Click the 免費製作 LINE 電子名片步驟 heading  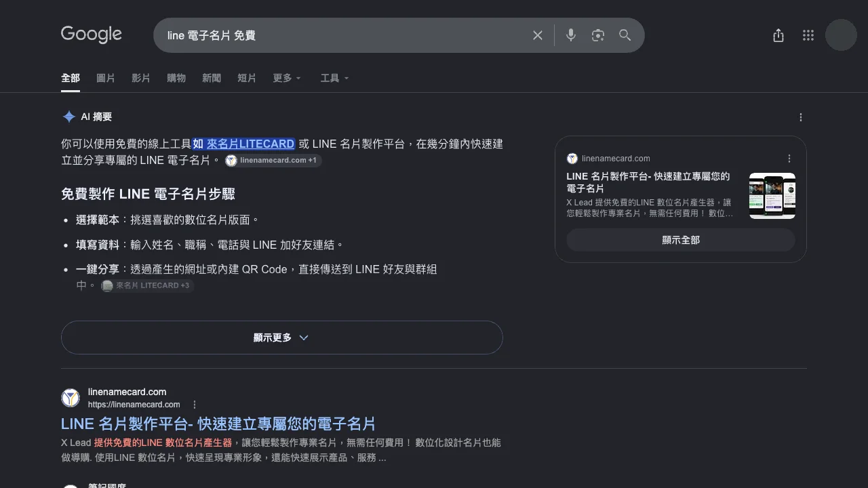[148, 194]
